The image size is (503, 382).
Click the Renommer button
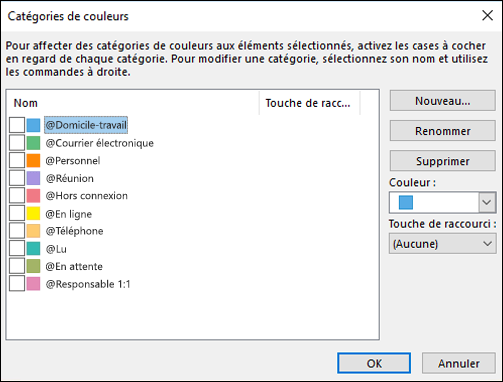click(443, 131)
